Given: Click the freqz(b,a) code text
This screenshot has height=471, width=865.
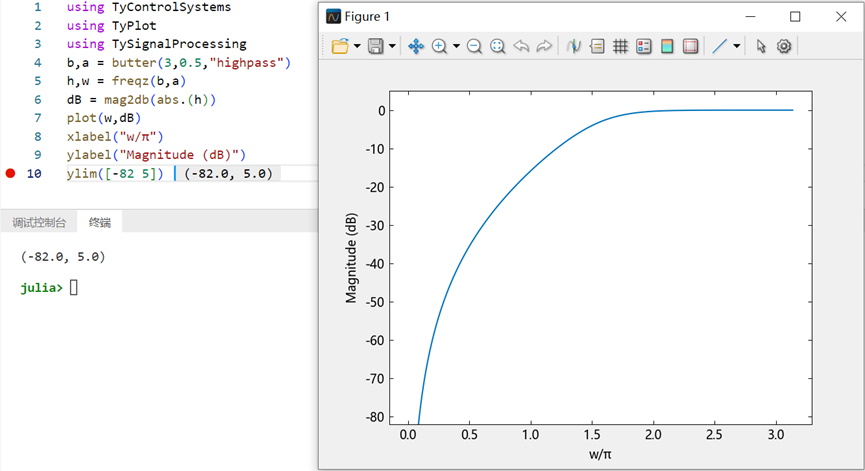Looking at the screenshot, I should pos(149,81).
